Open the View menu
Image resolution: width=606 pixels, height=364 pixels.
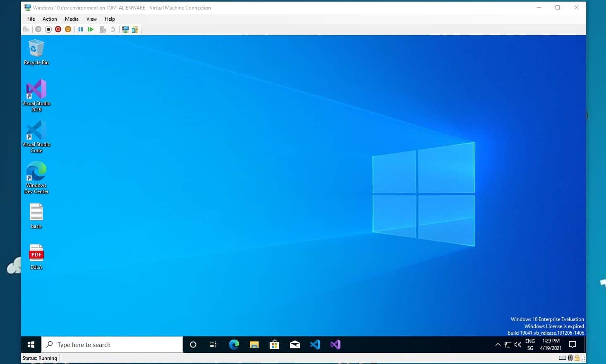[x=91, y=19]
